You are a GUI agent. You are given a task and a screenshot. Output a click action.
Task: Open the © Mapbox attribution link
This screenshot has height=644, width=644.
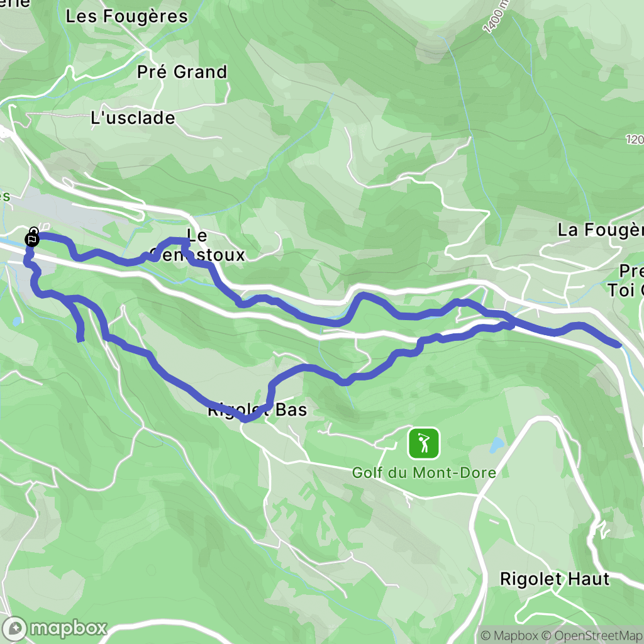click(x=509, y=635)
